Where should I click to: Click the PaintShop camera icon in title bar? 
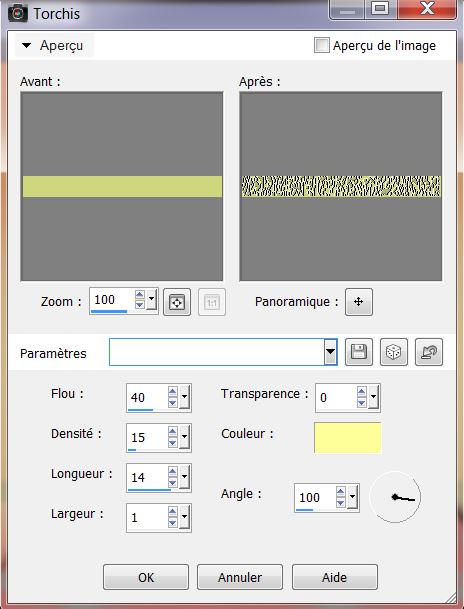(x=17, y=13)
